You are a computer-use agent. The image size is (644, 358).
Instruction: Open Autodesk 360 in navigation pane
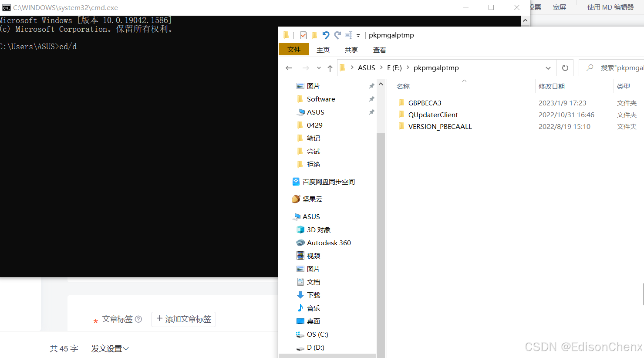tap(329, 243)
